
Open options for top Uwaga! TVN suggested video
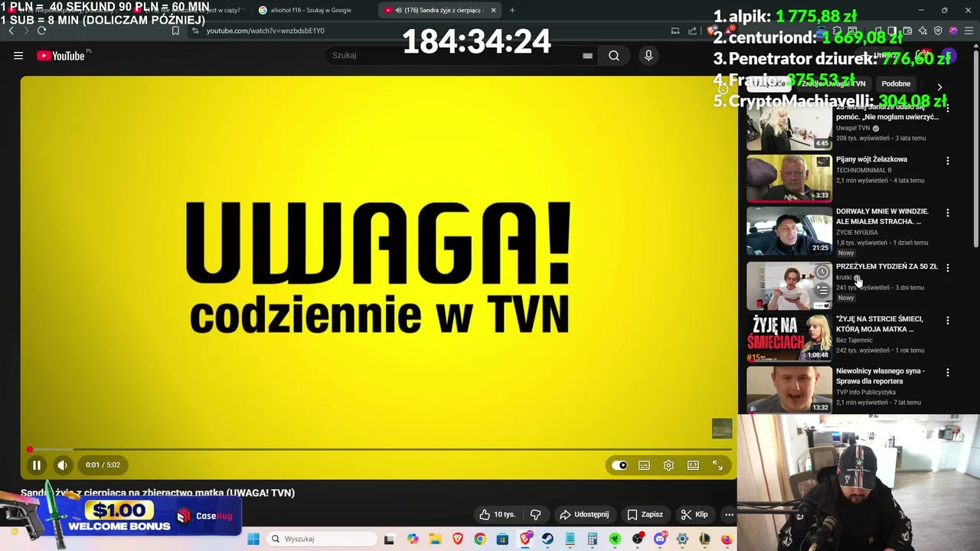pyautogui.click(x=948, y=109)
